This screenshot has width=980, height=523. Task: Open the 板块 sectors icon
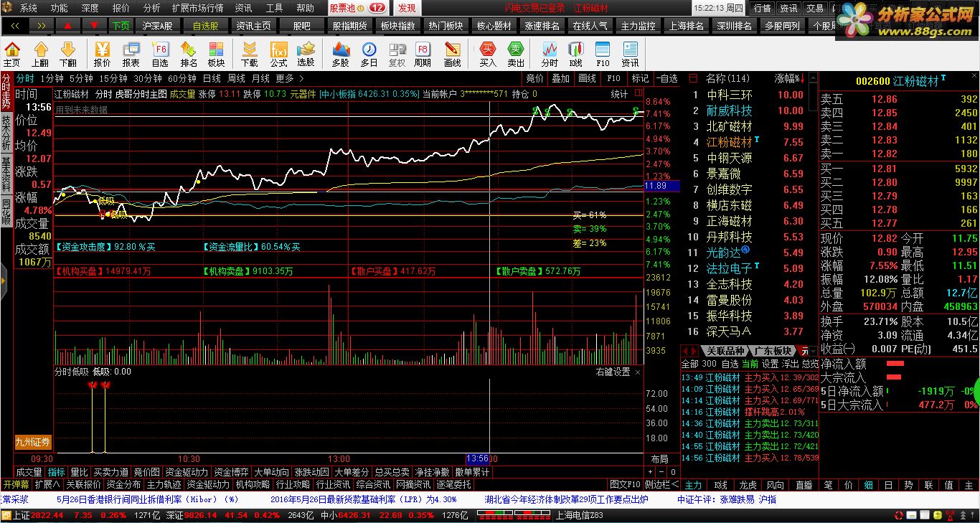click(216, 54)
